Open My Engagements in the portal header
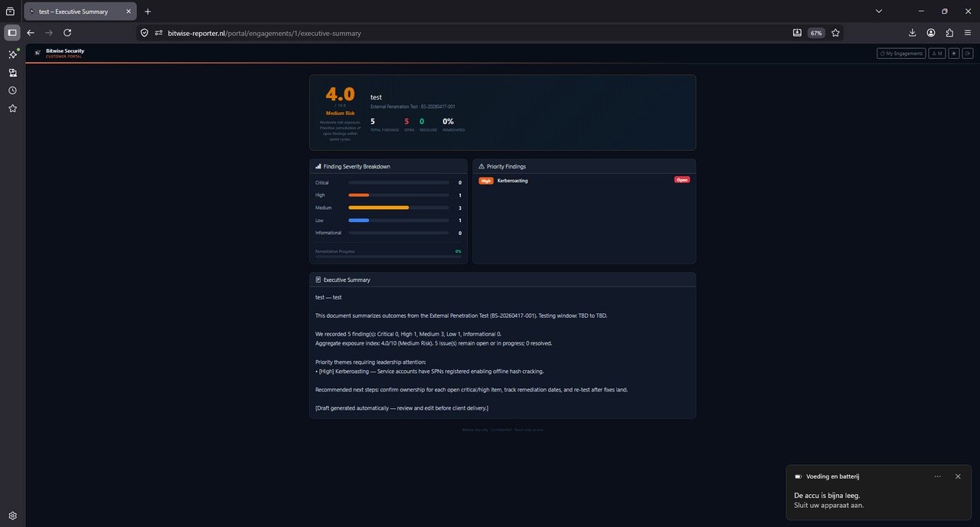 tap(901, 54)
